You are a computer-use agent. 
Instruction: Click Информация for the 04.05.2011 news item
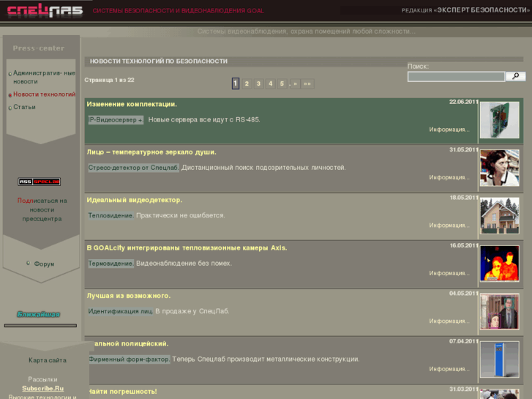[x=449, y=321]
